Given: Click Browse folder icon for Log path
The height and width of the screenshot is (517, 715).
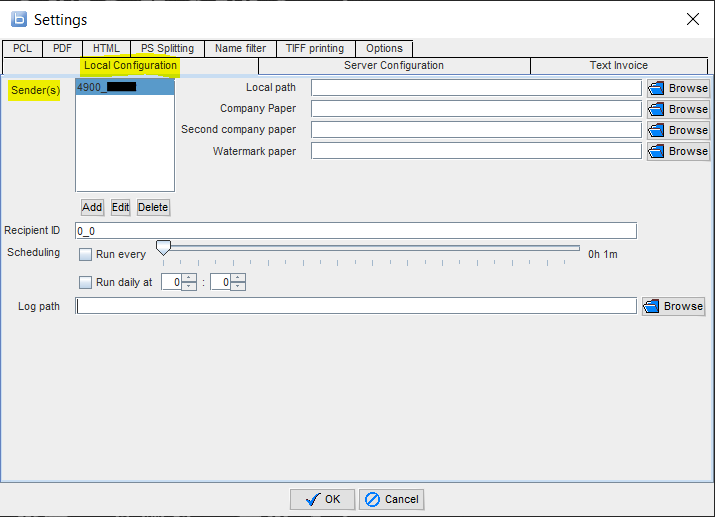Looking at the screenshot, I should point(653,306).
